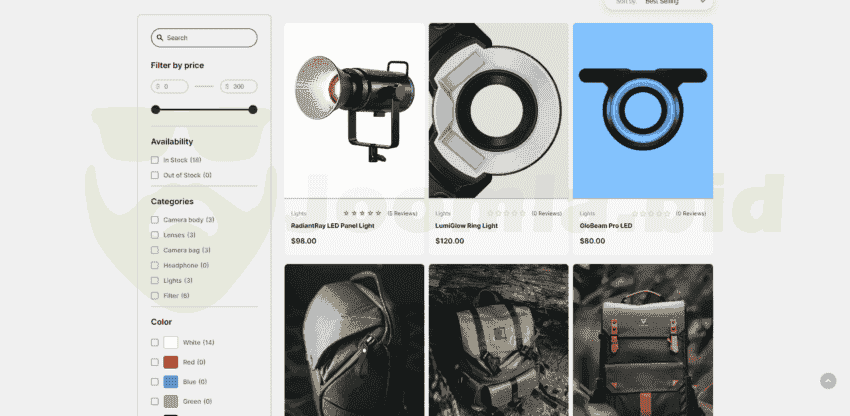Choose the blue color swatch
The image size is (850, 416).
point(171,382)
